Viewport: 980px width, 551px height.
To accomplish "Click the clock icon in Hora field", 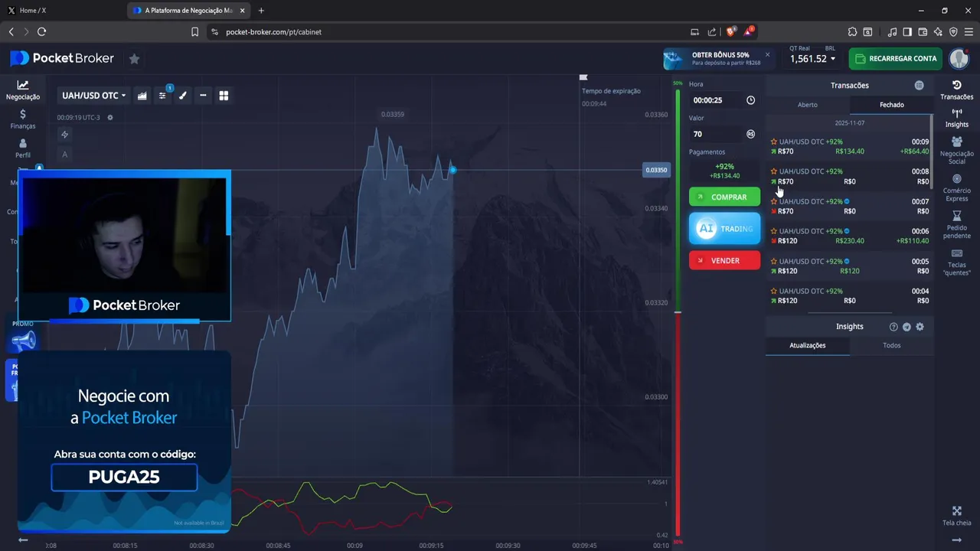I will (750, 100).
